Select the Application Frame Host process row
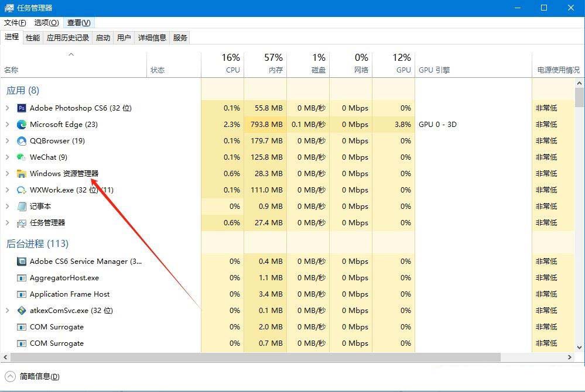 70,294
